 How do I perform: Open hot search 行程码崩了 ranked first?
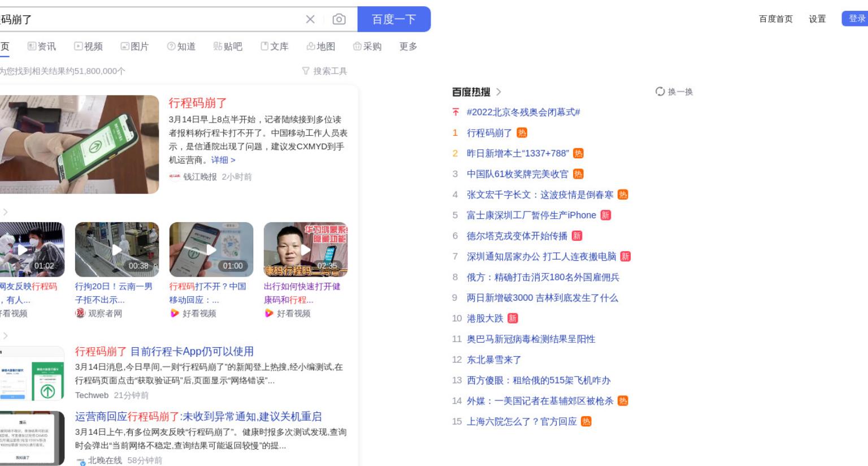[489, 133]
